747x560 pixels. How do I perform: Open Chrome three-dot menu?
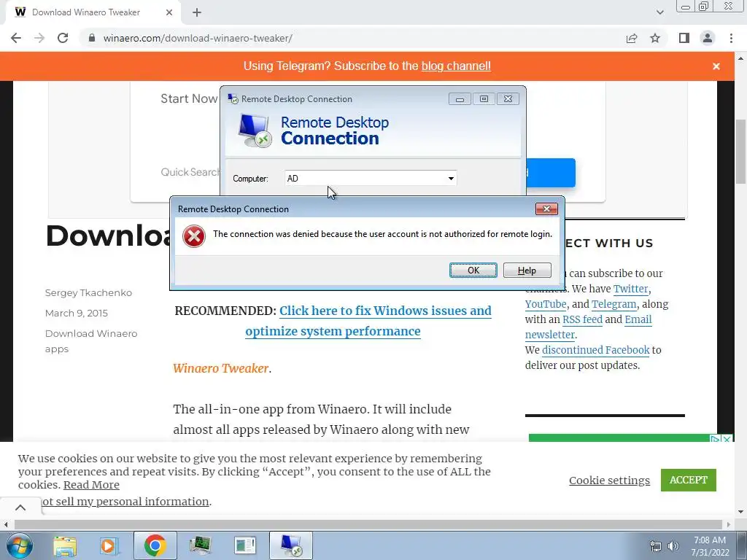click(731, 38)
